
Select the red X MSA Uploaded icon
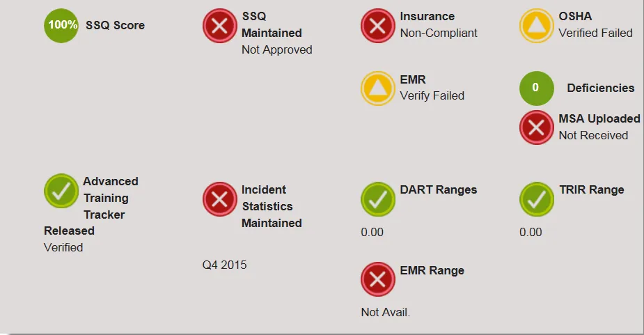pyautogui.click(x=536, y=127)
